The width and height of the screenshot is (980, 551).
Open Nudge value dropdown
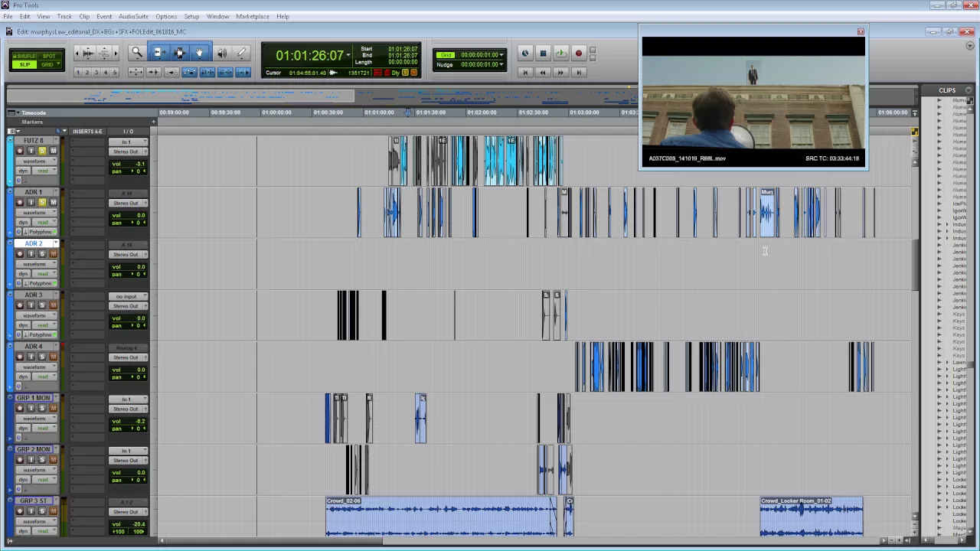501,64
